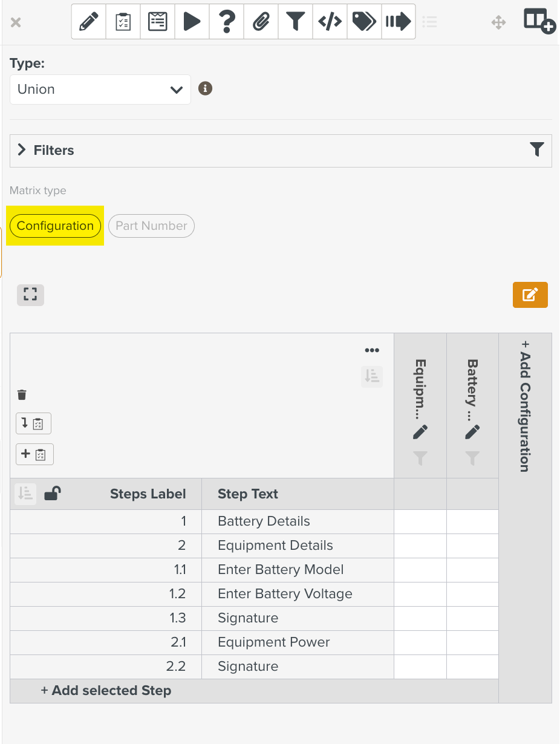
Task: Click the sort icon below three dots
Action: 372,376
